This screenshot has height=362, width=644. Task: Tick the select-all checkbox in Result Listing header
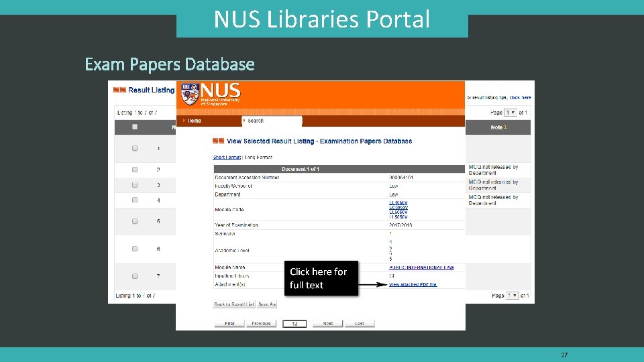[x=135, y=127]
